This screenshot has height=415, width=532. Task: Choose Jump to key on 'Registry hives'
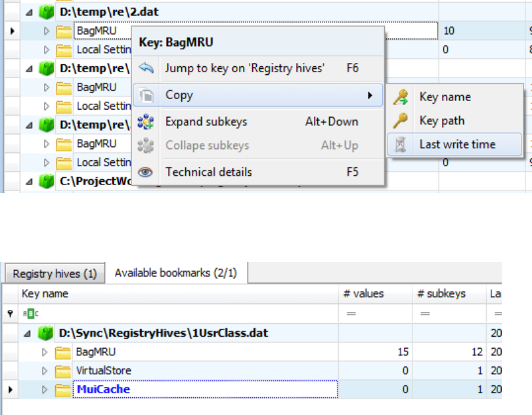coord(258,68)
